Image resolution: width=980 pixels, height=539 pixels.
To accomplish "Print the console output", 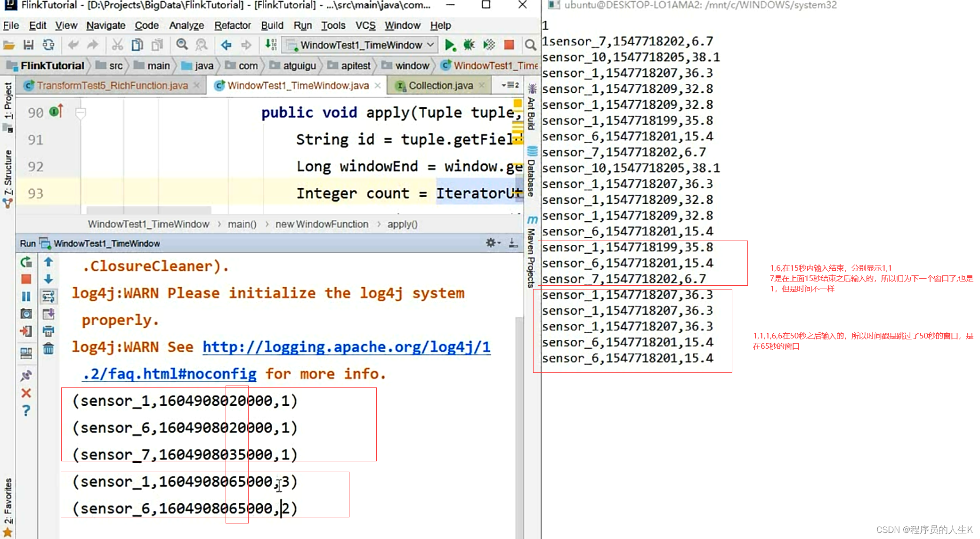I will click(x=49, y=331).
